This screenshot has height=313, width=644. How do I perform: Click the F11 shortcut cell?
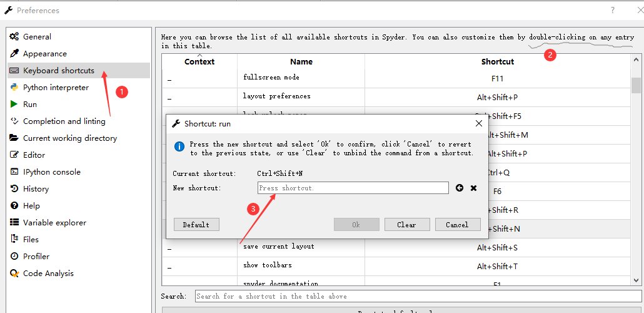point(497,78)
